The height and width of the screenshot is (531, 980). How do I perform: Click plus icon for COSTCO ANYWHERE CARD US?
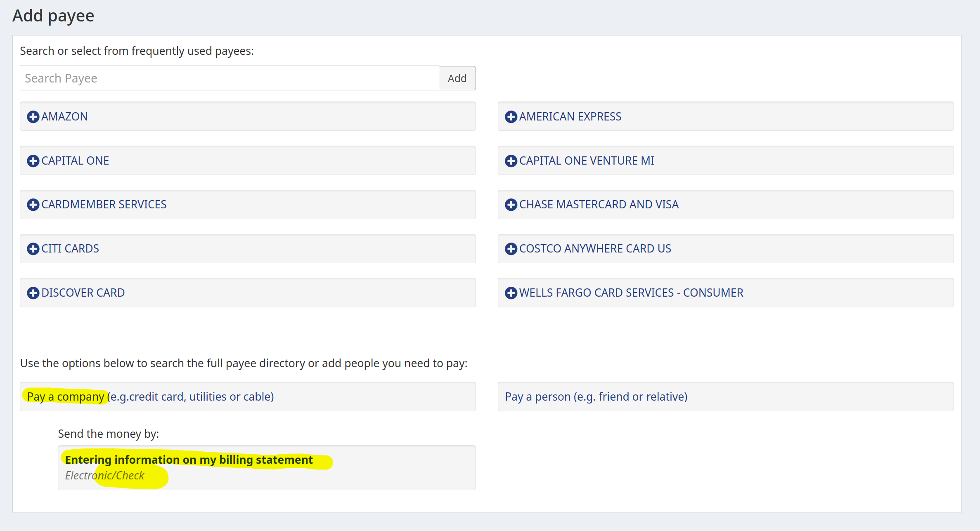click(x=511, y=249)
